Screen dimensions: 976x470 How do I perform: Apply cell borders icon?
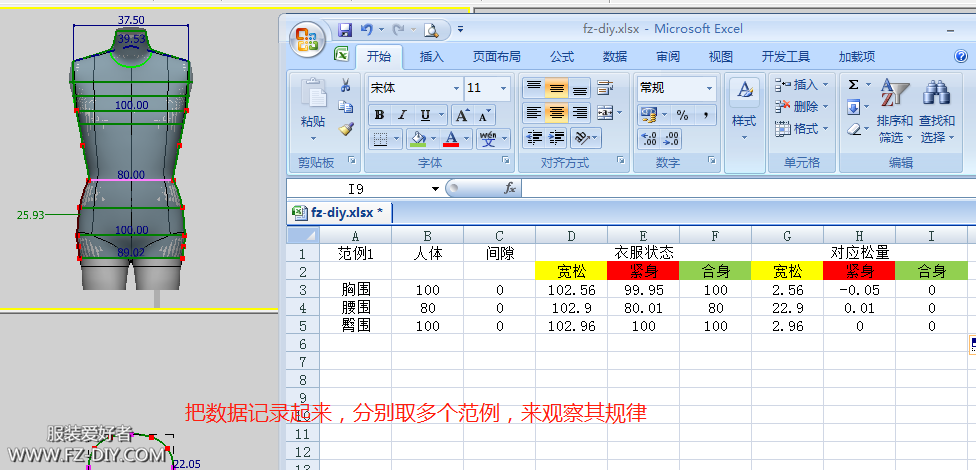[x=380, y=138]
